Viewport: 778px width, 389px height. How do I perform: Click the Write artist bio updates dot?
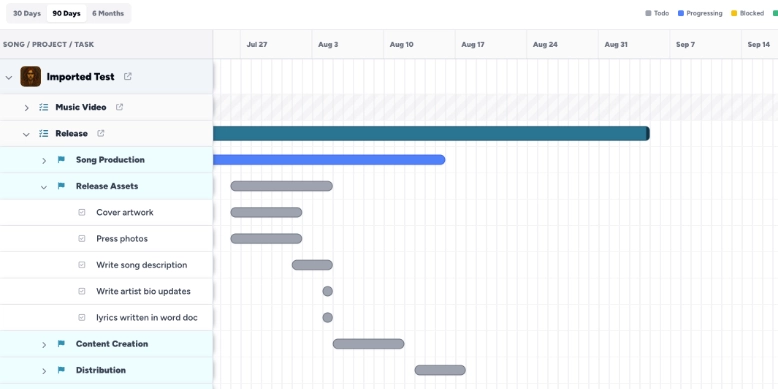coord(327,291)
